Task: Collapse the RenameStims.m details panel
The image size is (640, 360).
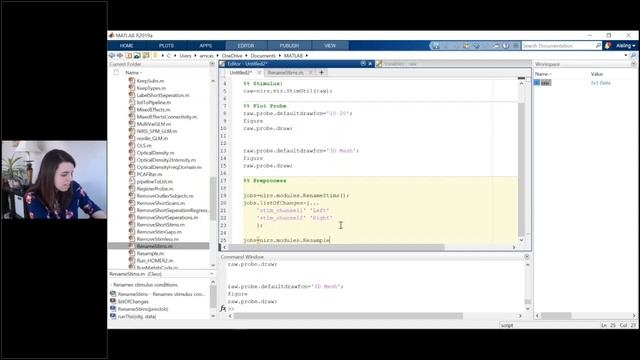Action: pyautogui.click(x=212, y=274)
